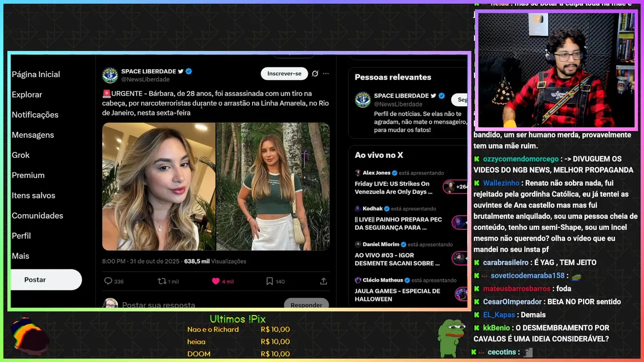Click the +264 listeners badge for Alex Jones

pyautogui.click(x=455, y=187)
